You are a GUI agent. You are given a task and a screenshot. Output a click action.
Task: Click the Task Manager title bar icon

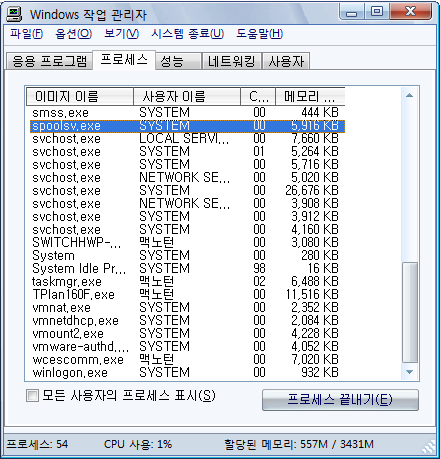[14, 14]
